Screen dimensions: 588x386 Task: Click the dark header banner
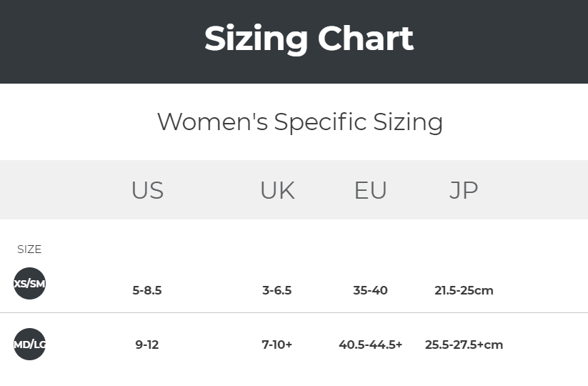pos(294,41)
